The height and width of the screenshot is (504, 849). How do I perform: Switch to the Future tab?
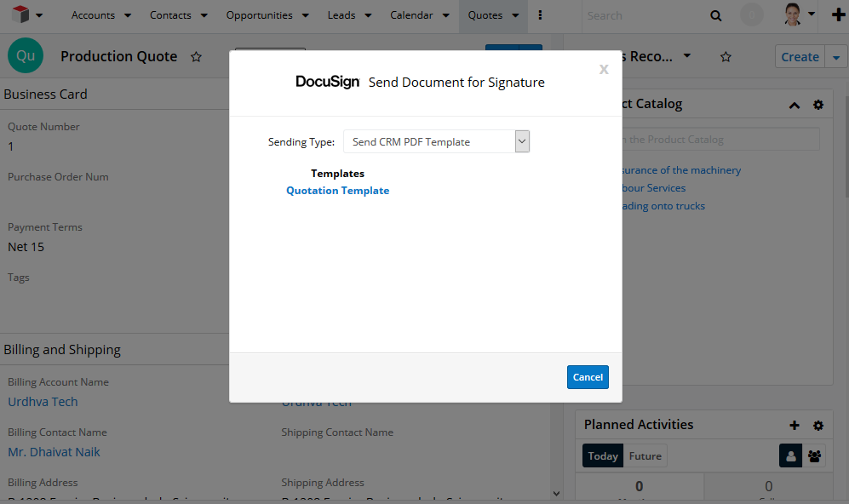pos(645,455)
